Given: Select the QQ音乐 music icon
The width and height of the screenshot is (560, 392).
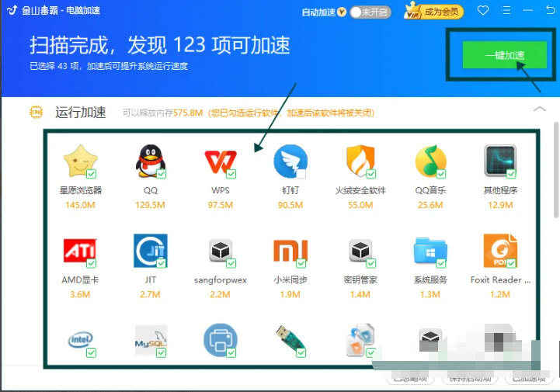Looking at the screenshot, I should (x=430, y=161).
